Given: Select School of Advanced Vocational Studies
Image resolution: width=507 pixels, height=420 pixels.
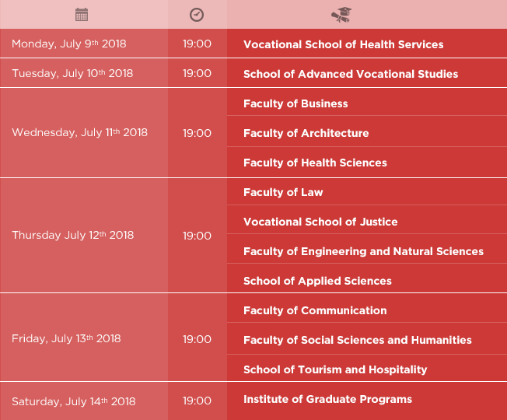Looking at the screenshot, I should (351, 74).
